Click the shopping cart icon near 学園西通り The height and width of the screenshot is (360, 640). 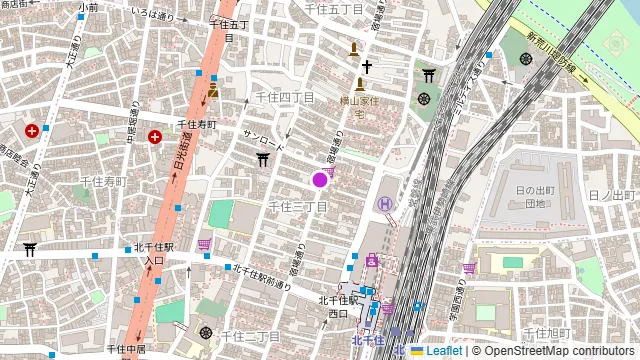[x=469, y=268]
